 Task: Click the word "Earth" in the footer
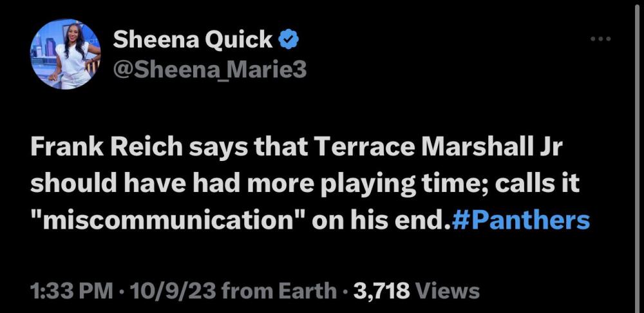tap(305, 291)
